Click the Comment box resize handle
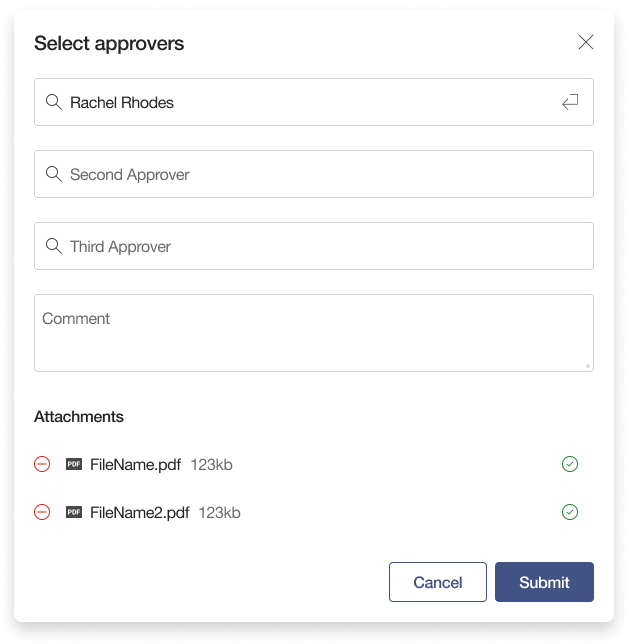The image size is (628, 644). coord(588,366)
